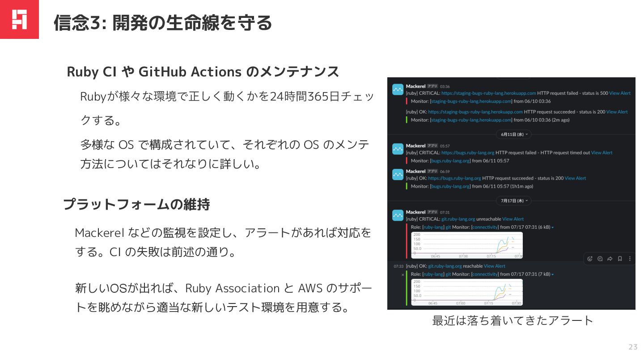Click the paragraph beginning Mackerel などの監視を設定し

pos(223,242)
